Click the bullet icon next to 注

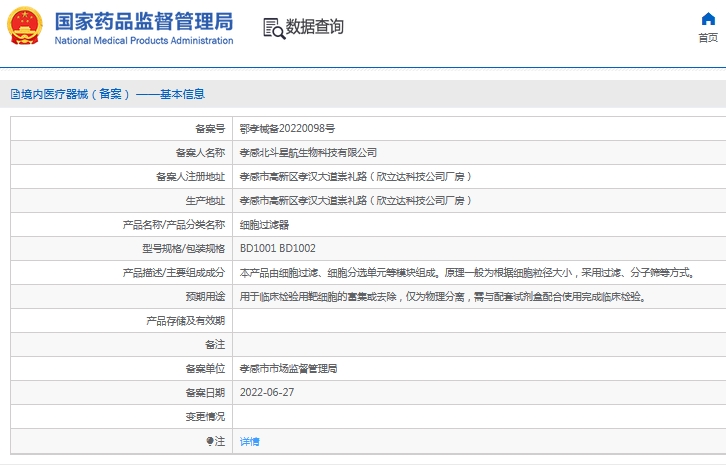210,441
